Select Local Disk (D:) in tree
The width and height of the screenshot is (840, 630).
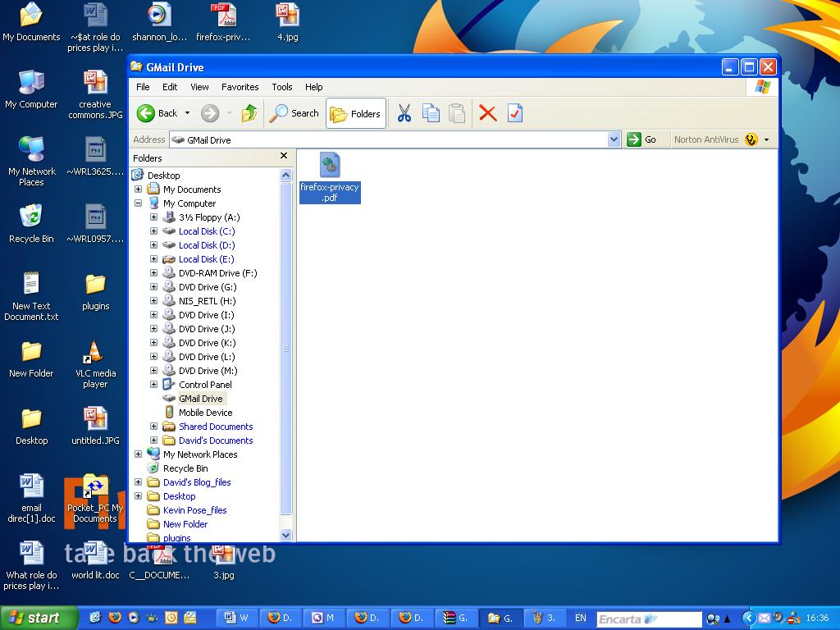click(x=206, y=245)
